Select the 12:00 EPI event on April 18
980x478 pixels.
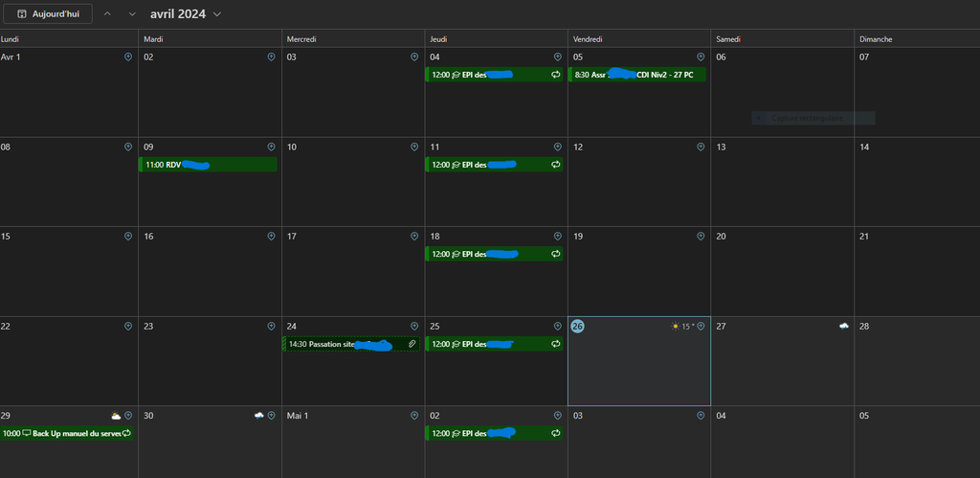pyautogui.click(x=488, y=254)
